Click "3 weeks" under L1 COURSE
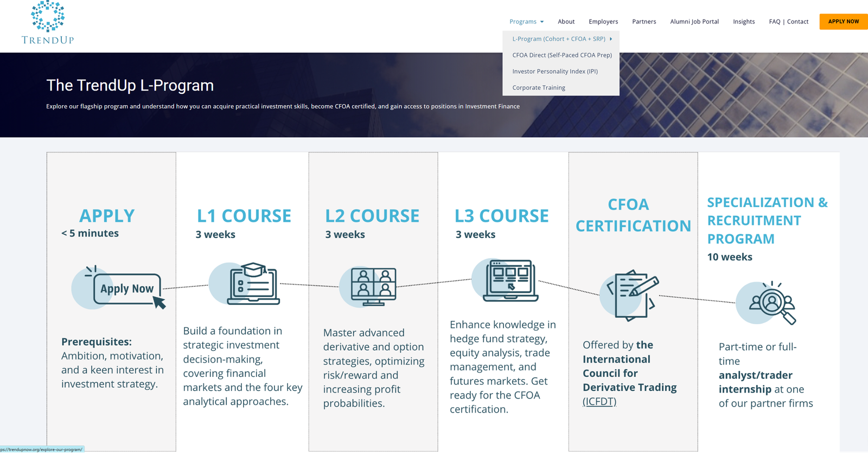 215,234
